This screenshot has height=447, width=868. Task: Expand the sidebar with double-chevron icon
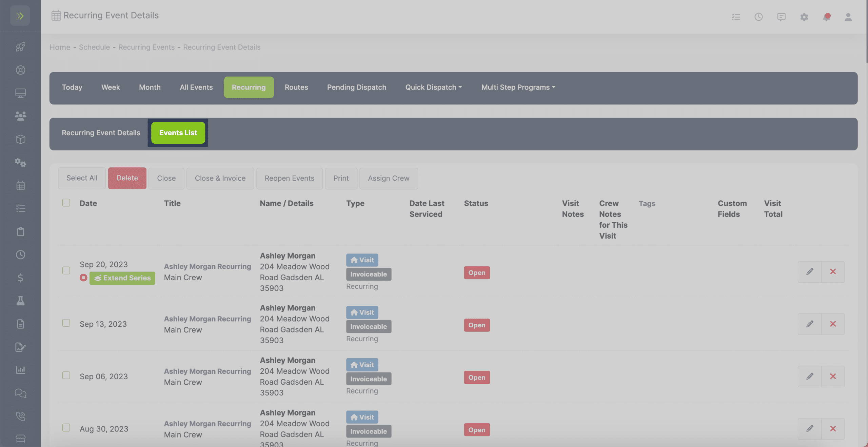coord(20,16)
